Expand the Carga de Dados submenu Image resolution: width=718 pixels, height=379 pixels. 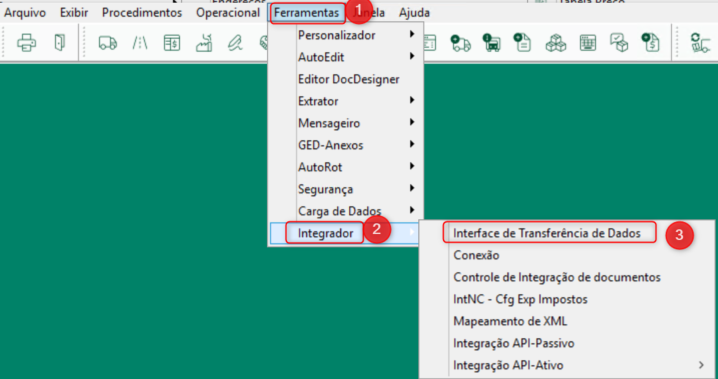pos(346,211)
